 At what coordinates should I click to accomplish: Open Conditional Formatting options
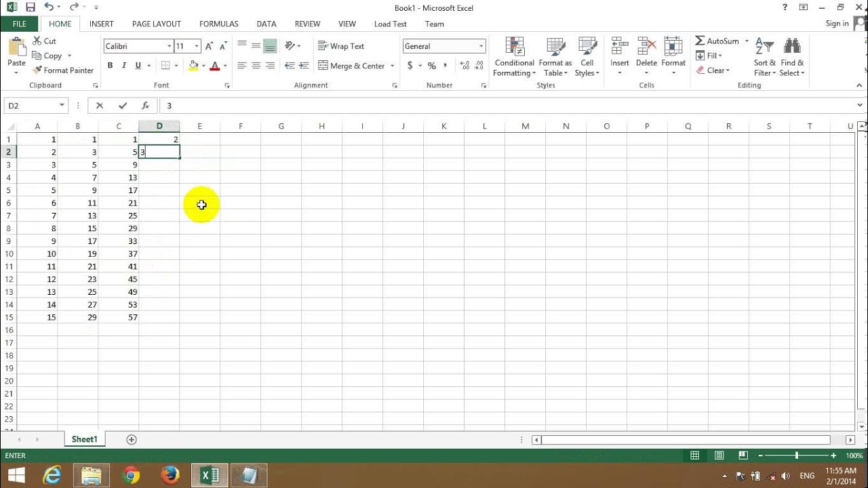pos(513,58)
